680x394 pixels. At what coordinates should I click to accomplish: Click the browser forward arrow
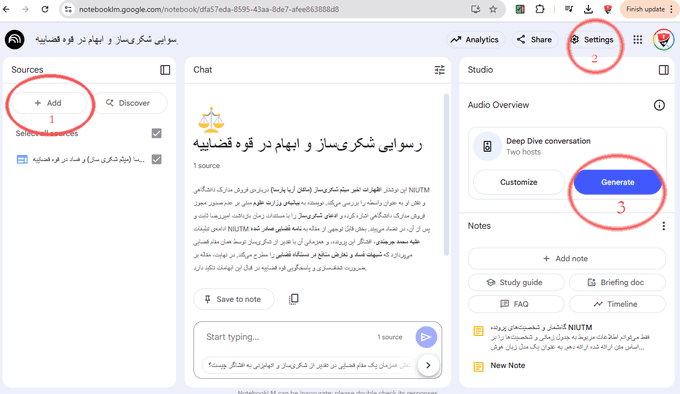pyautogui.click(x=25, y=9)
